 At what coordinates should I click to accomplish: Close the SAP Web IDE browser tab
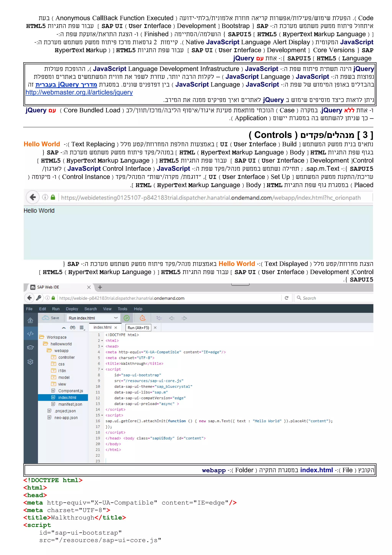(89, 287)
